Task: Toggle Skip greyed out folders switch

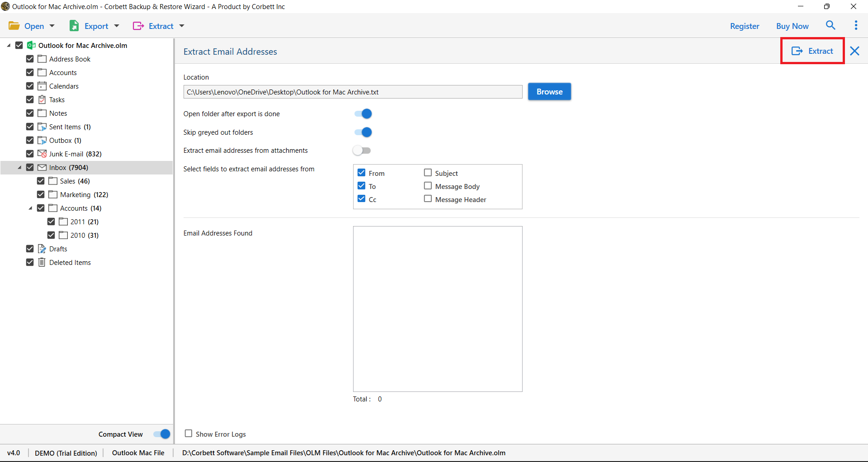Action: (x=363, y=132)
